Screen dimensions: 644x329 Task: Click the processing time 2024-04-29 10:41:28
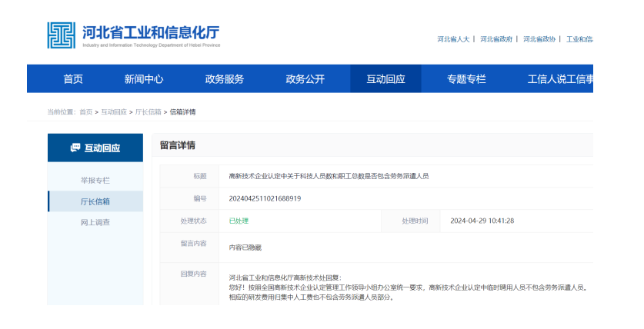482,221
